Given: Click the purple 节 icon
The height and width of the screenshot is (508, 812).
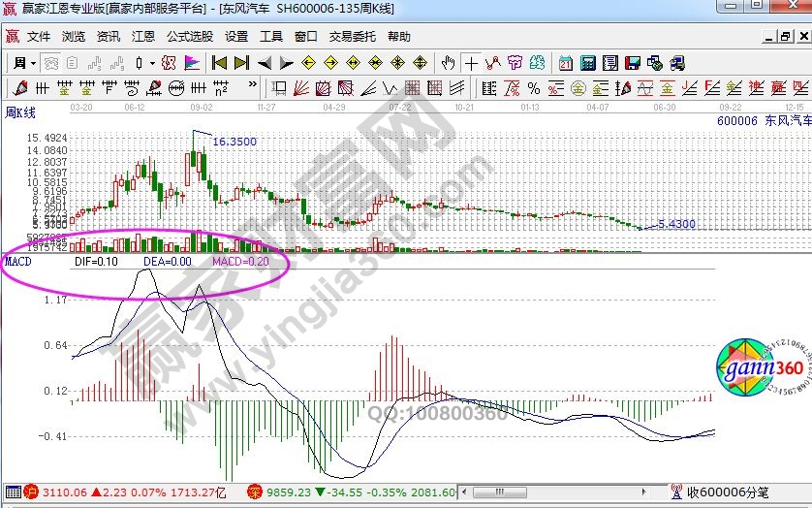Looking at the screenshot, I should click(515, 63).
